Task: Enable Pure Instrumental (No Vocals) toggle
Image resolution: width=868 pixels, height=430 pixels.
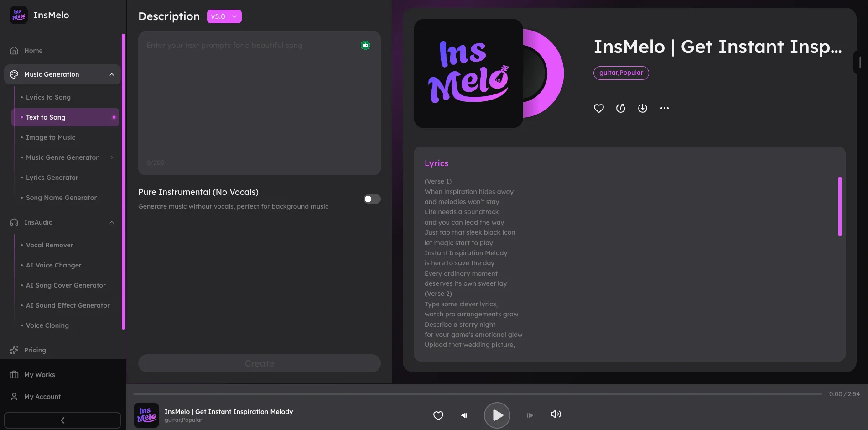Action: (x=372, y=199)
